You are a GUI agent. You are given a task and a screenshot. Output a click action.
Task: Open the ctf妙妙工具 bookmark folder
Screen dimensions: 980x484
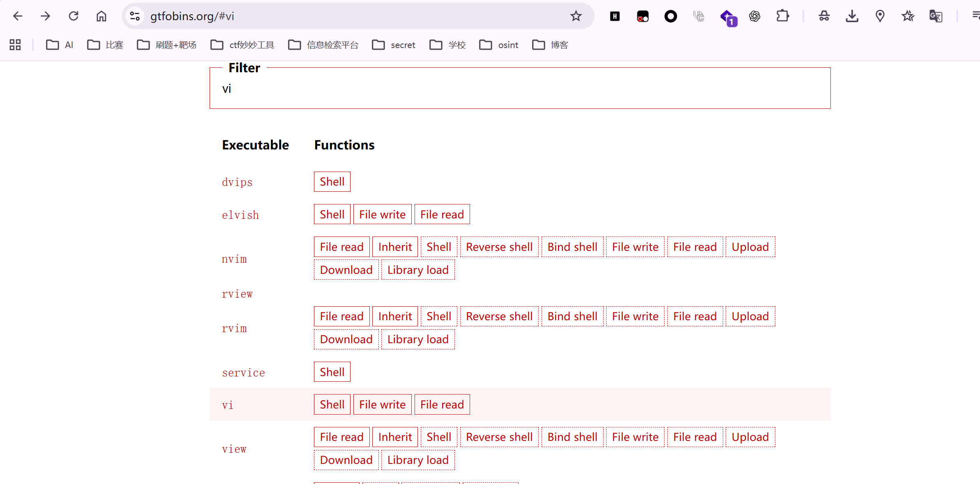click(242, 45)
